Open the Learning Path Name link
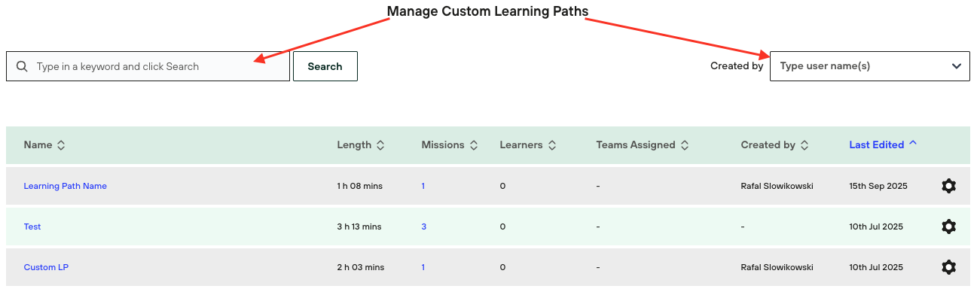Viewport: 980px width, 298px height. point(66,186)
